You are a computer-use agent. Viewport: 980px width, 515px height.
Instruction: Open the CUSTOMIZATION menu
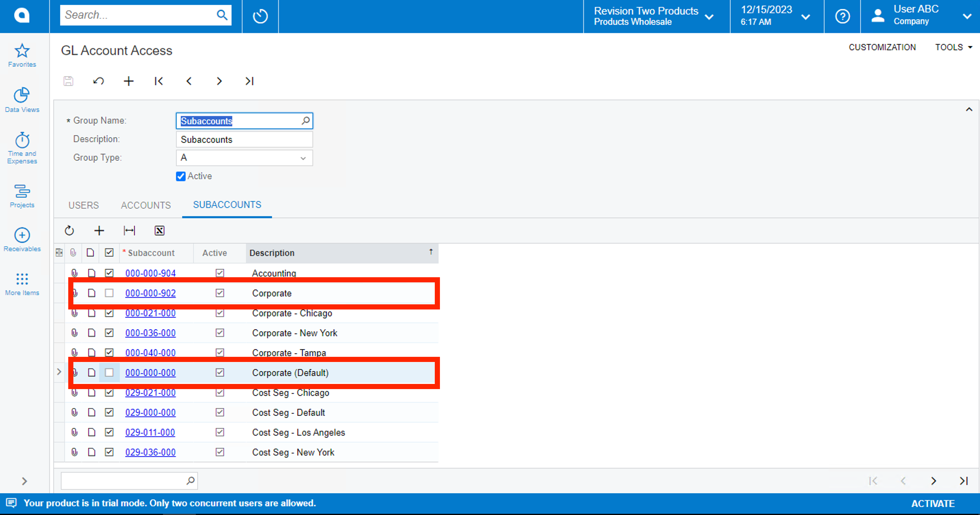click(882, 47)
